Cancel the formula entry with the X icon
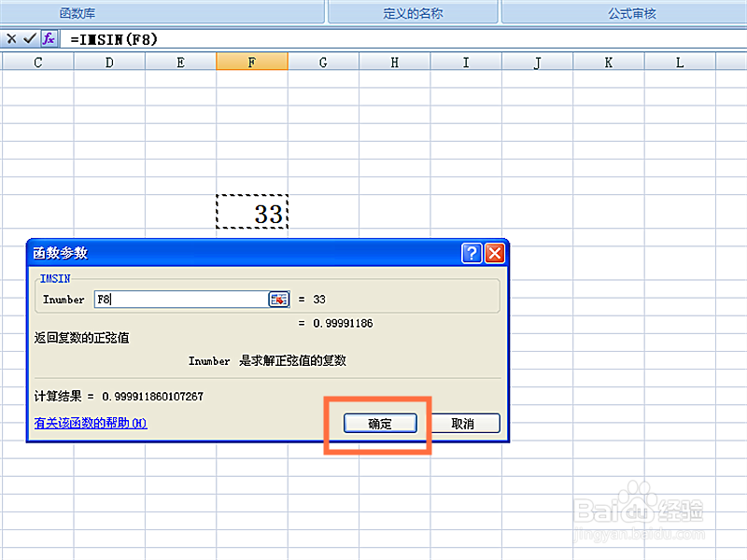Image resolution: width=747 pixels, height=560 pixels. (x=11, y=38)
